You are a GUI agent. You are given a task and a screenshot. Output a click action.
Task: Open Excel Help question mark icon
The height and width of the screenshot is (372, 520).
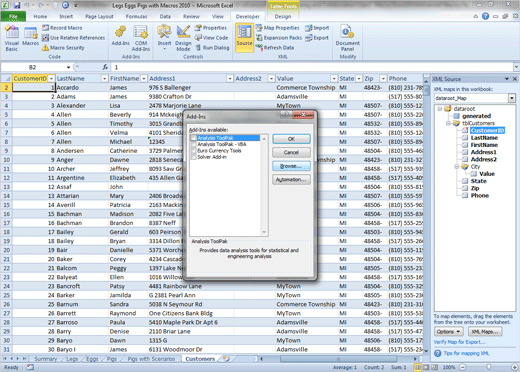[485, 16]
